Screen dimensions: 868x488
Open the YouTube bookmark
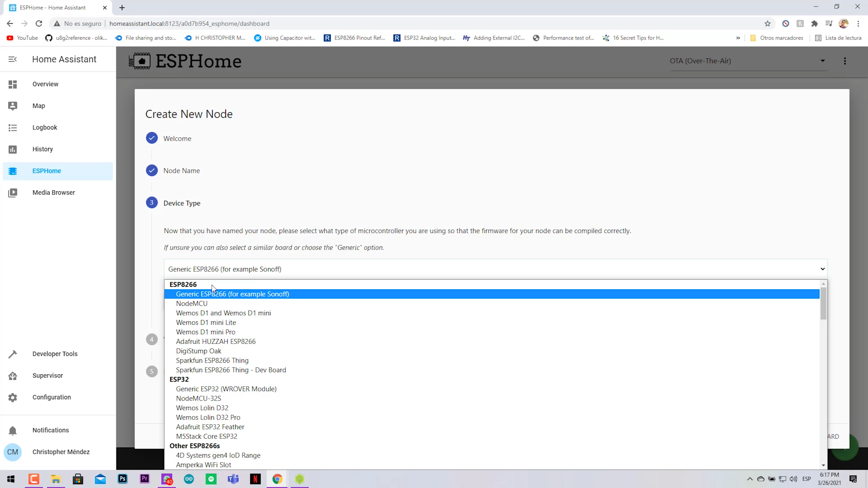pyautogui.click(x=22, y=38)
